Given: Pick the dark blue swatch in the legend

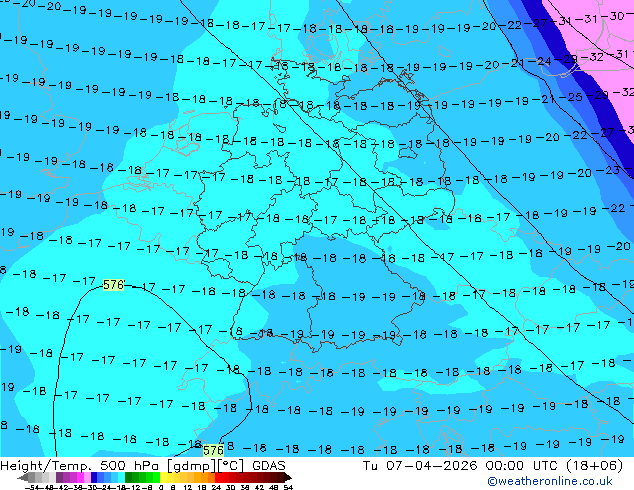Looking at the screenshot, I should pyautogui.click(x=94, y=478).
